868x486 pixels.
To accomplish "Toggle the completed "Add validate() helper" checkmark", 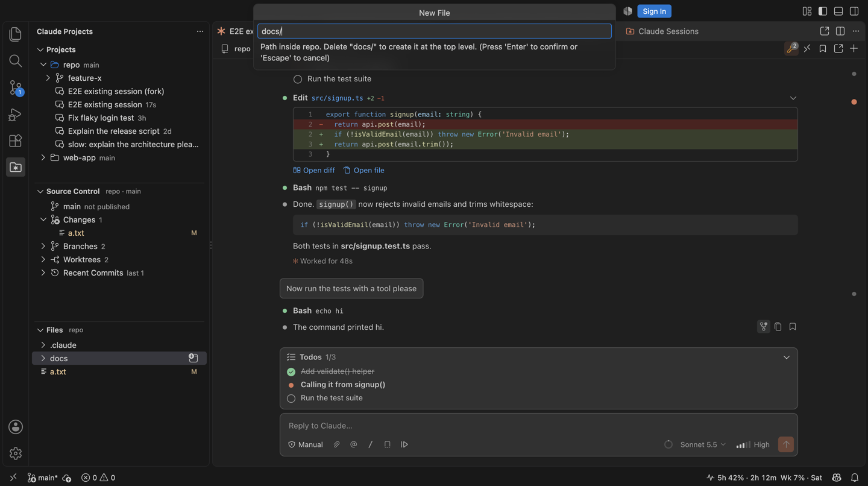I will [x=291, y=372].
